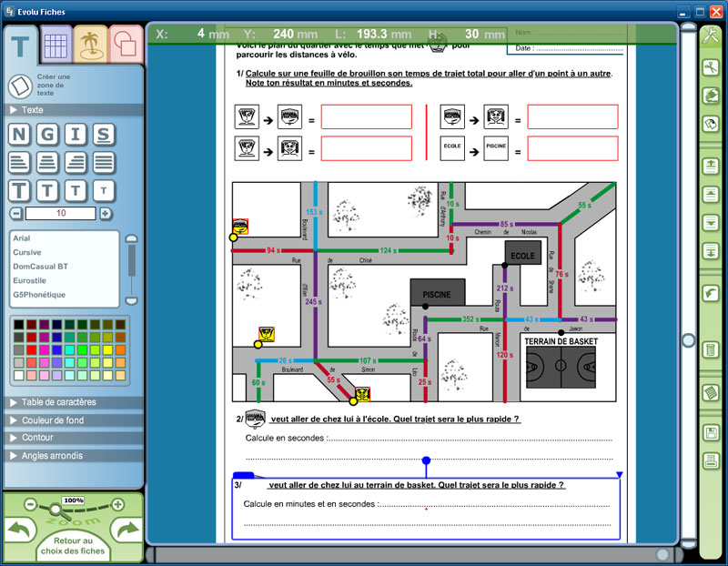Click the bring to front icon

pyautogui.click(x=711, y=165)
